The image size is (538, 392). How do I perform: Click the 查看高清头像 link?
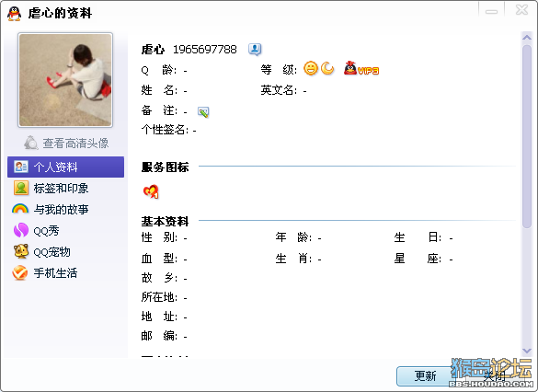coord(75,144)
